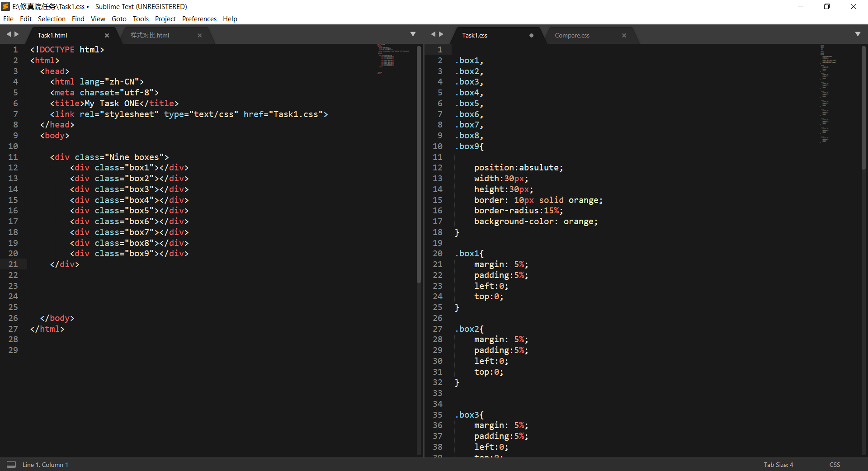Change Tab Size: 4 setting

[778, 465]
